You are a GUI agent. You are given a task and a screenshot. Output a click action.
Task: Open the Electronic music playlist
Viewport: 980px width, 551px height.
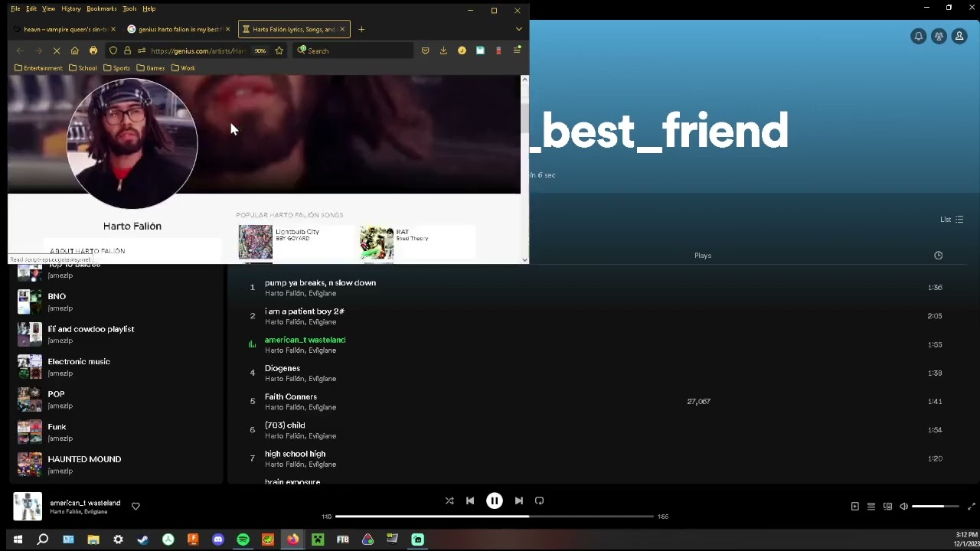coord(115,367)
